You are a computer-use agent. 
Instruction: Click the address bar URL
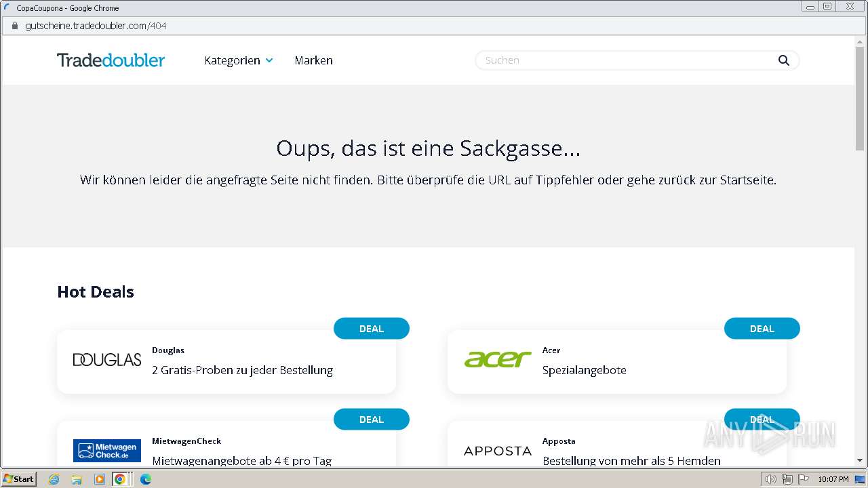[x=96, y=26]
